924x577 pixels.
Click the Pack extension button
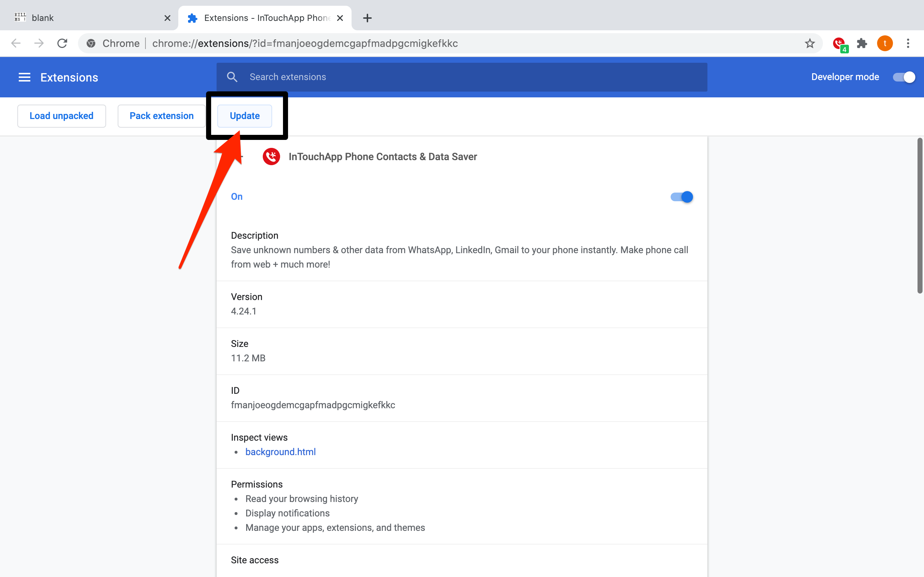click(x=161, y=116)
